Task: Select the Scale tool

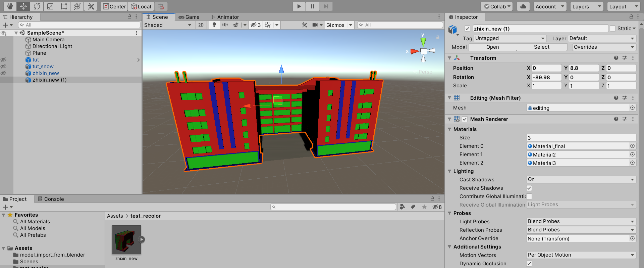Action: (x=50, y=6)
